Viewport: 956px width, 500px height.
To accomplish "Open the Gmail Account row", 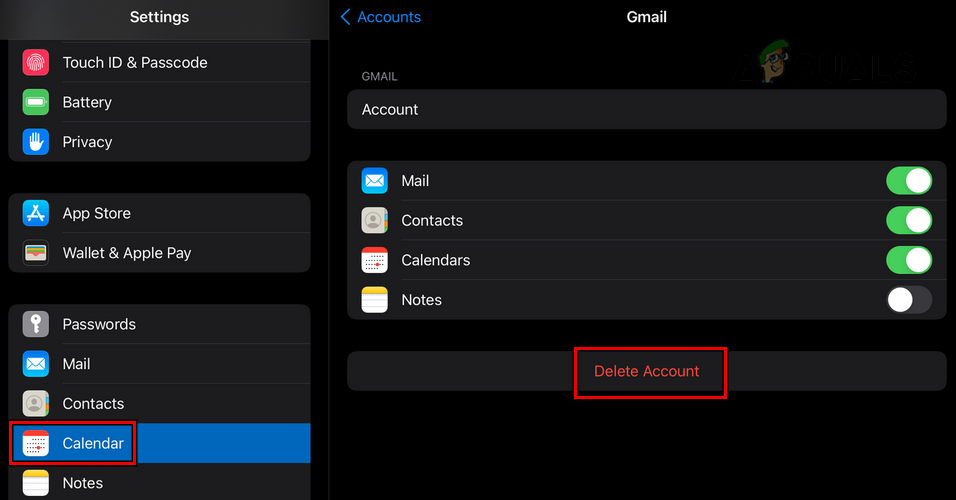I will (646, 109).
